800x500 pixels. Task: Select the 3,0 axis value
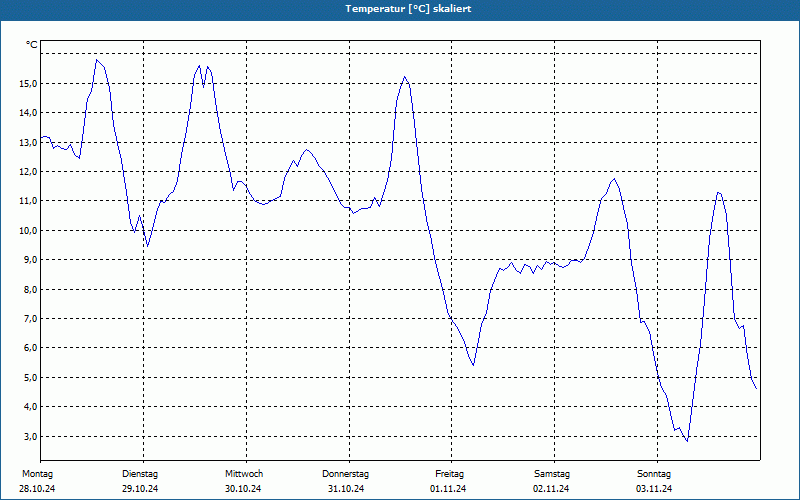(30, 436)
